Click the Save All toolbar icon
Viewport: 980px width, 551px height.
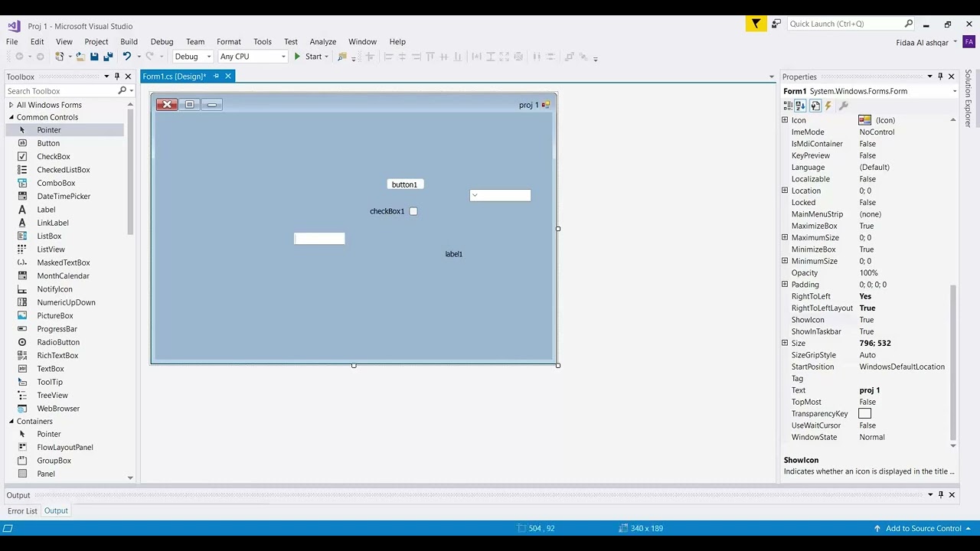point(108,57)
